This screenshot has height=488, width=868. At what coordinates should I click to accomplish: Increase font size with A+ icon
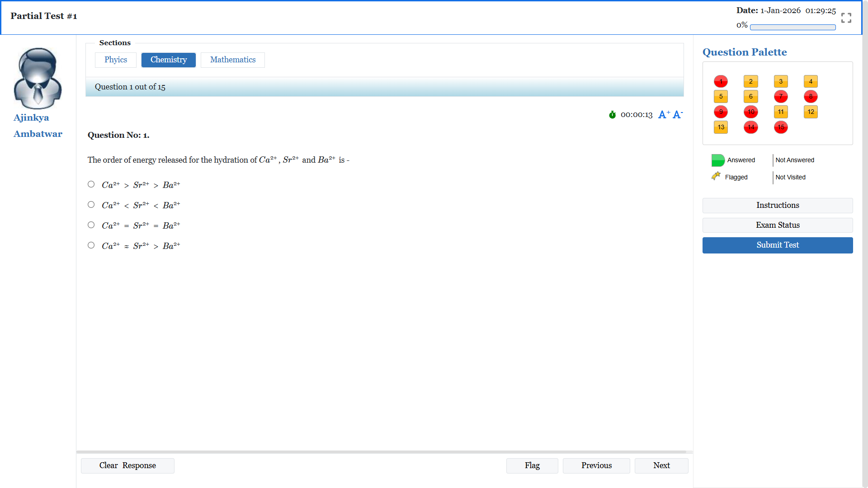pos(664,115)
